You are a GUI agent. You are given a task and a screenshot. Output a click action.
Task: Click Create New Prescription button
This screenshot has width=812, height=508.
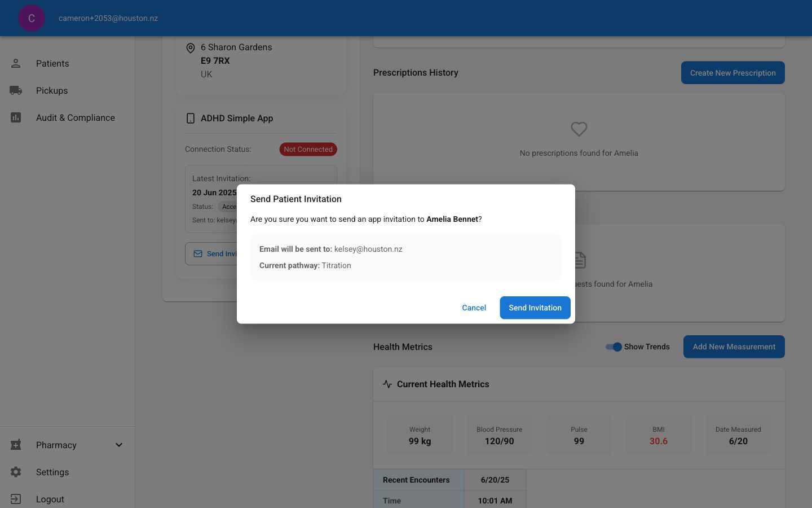(x=733, y=73)
